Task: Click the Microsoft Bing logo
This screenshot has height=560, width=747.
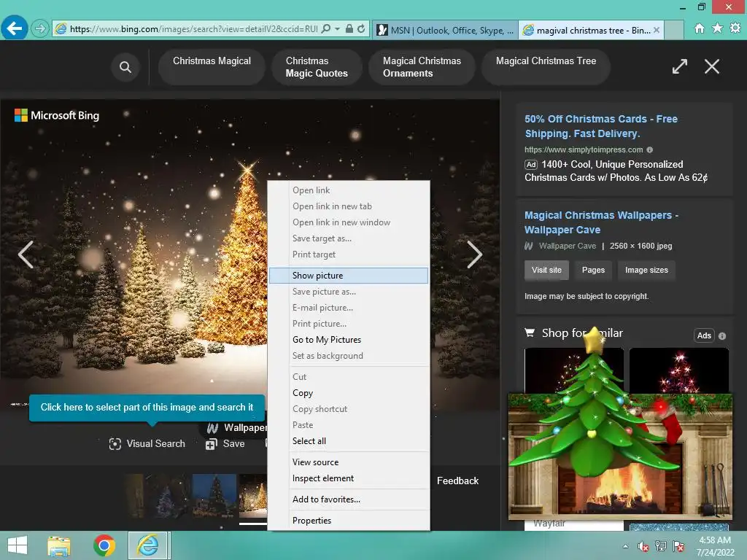Action: pos(57,115)
